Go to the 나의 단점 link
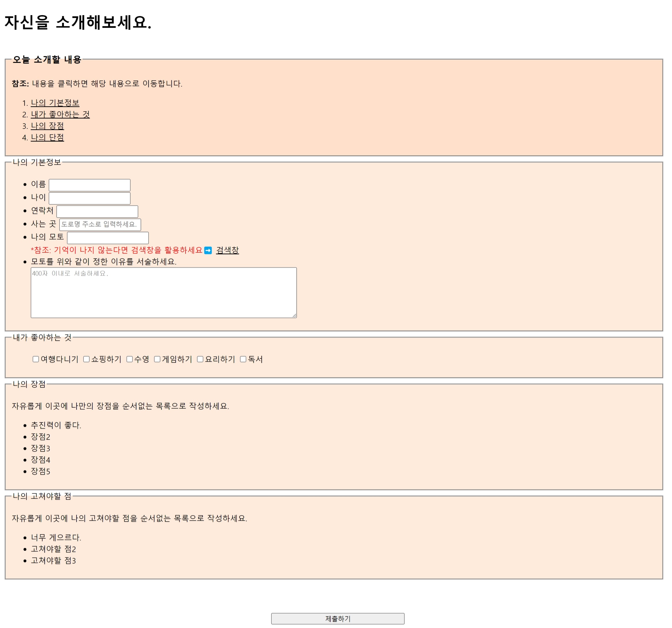672x628 pixels. click(47, 137)
